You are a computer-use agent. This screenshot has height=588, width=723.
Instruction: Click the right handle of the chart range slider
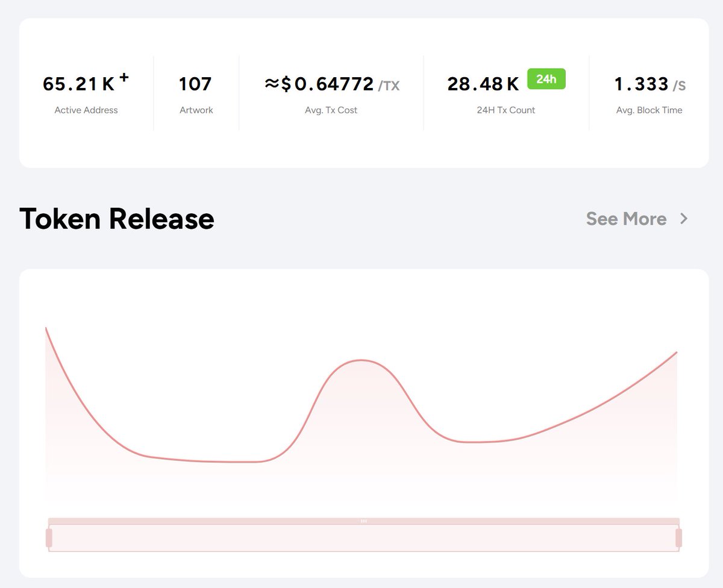tap(679, 538)
